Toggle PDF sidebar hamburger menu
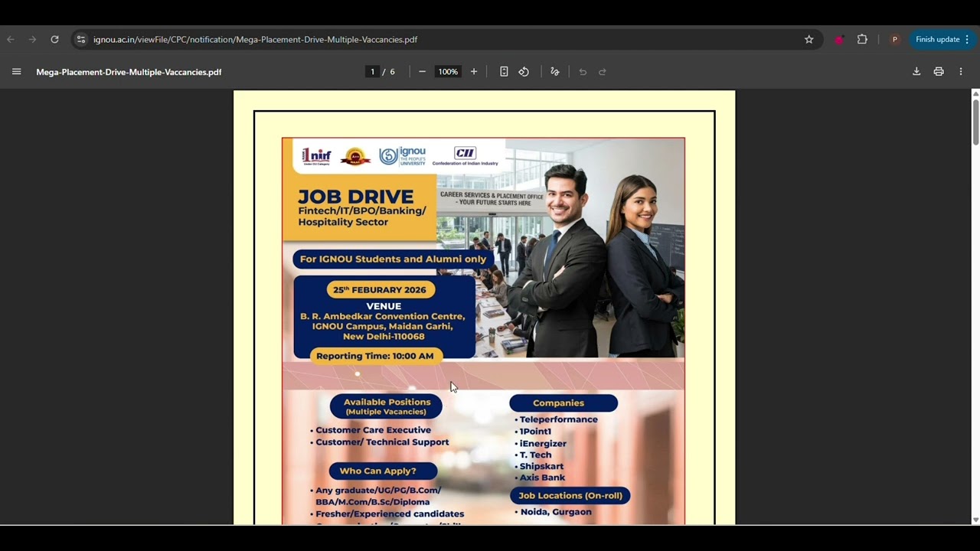This screenshot has width=980, height=551. click(x=16, y=72)
